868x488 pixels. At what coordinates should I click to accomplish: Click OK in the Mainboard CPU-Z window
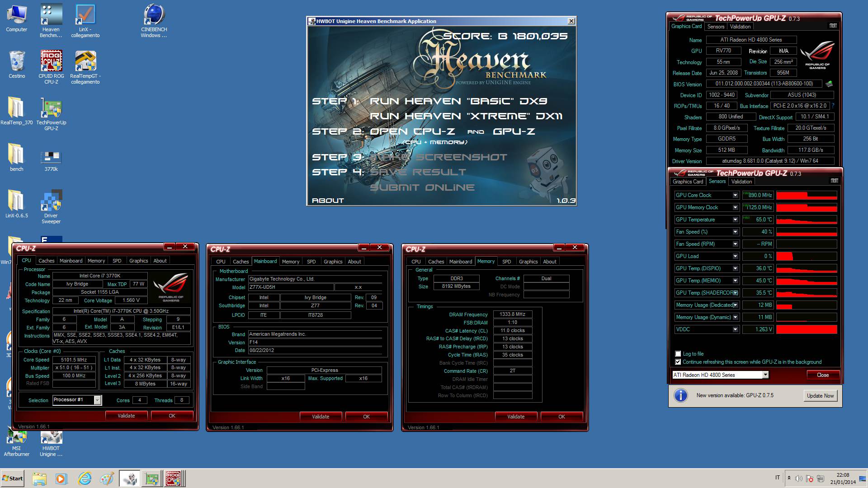(x=366, y=417)
